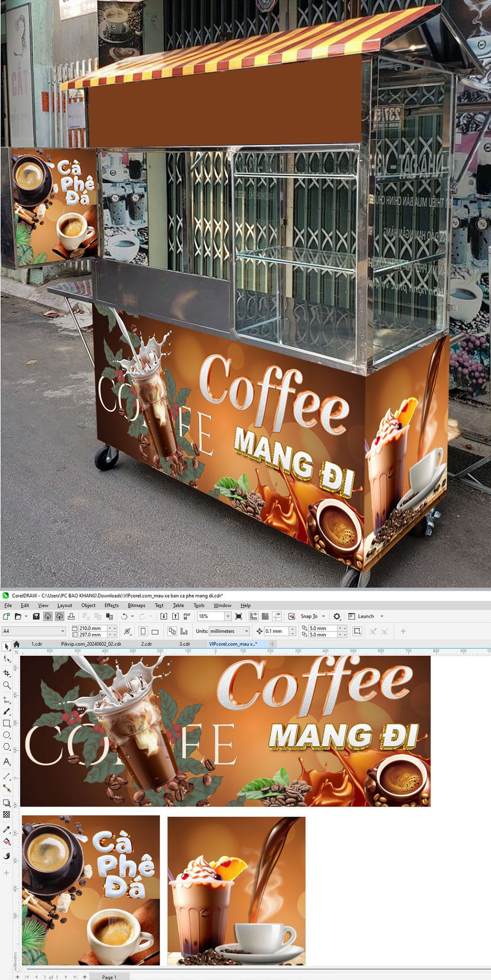This screenshot has width=491, height=980.
Task: Click the full-screen preview icon
Action: (x=239, y=616)
